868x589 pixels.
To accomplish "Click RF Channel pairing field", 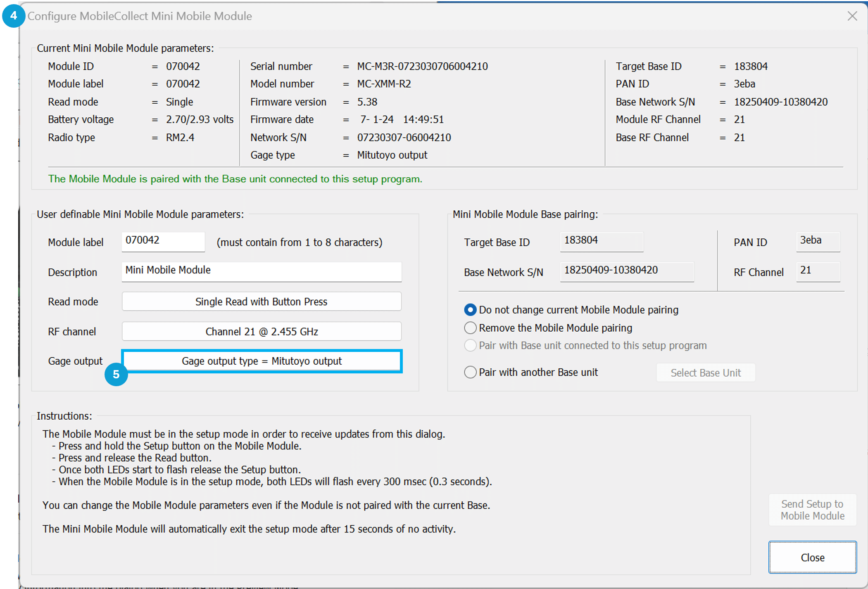I will [818, 271].
